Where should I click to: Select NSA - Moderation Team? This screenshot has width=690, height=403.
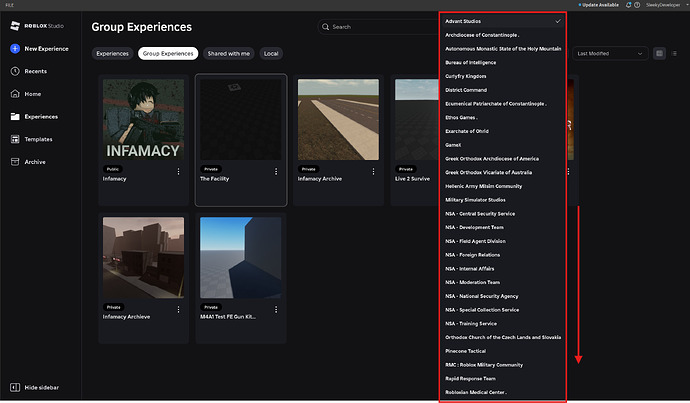[x=503, y=282]
